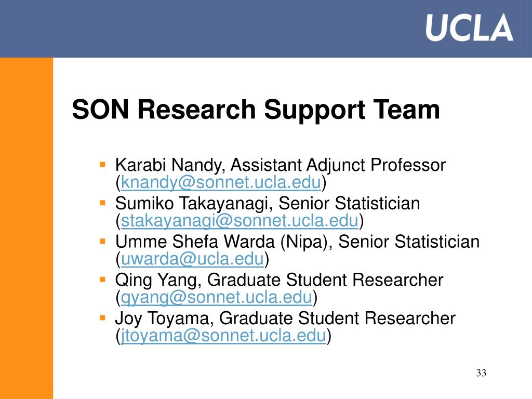Click slide number 33
This screenshot has height=399, width=532.
481,373
